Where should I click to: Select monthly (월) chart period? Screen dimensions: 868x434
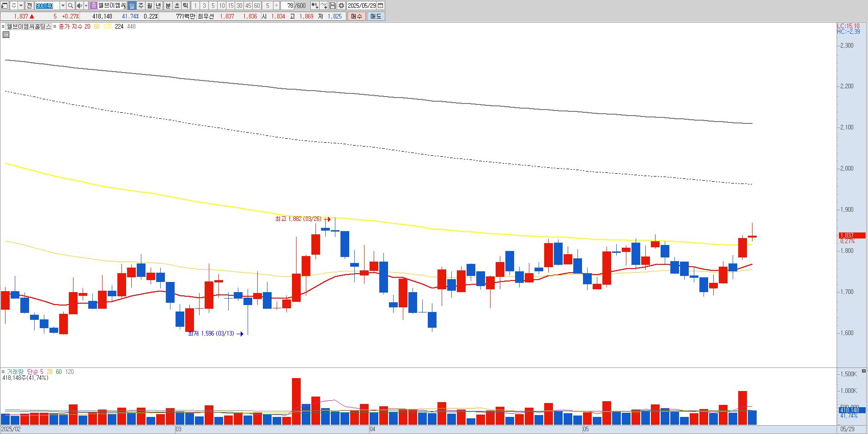click(x=150, y=6)
